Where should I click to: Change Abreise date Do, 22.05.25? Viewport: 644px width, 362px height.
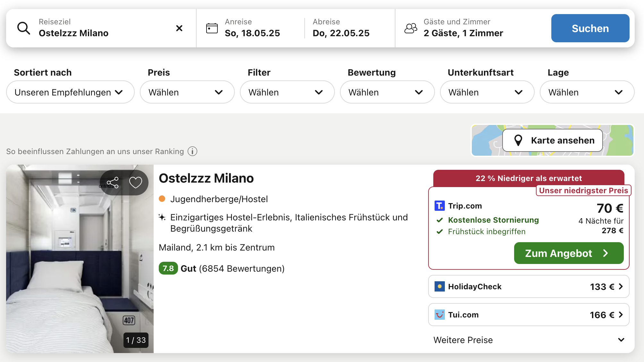pyautogui.click(x=341, y=28)
